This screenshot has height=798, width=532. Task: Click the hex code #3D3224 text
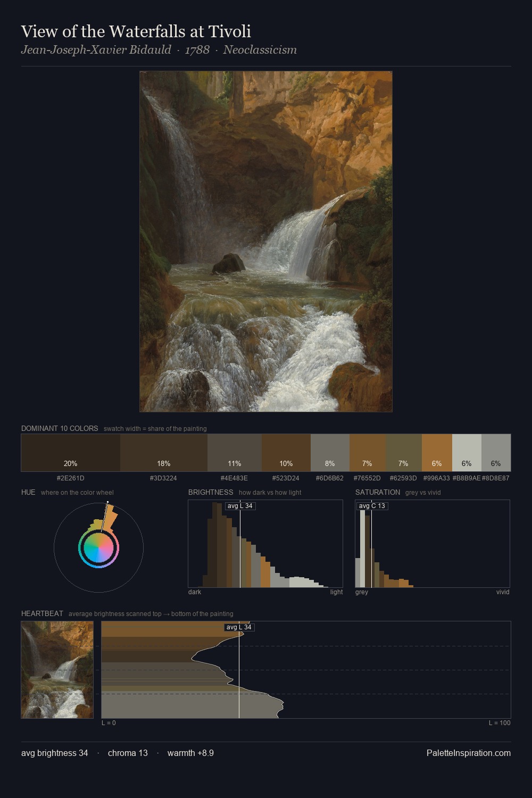(x=163, y=478)
